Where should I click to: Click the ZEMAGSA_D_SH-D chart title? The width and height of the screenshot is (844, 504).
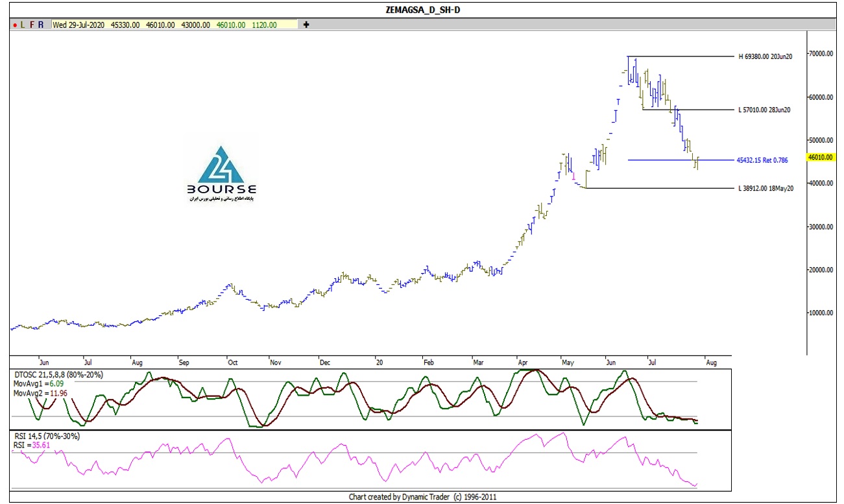pyautogui.click(x=422, y=10)
